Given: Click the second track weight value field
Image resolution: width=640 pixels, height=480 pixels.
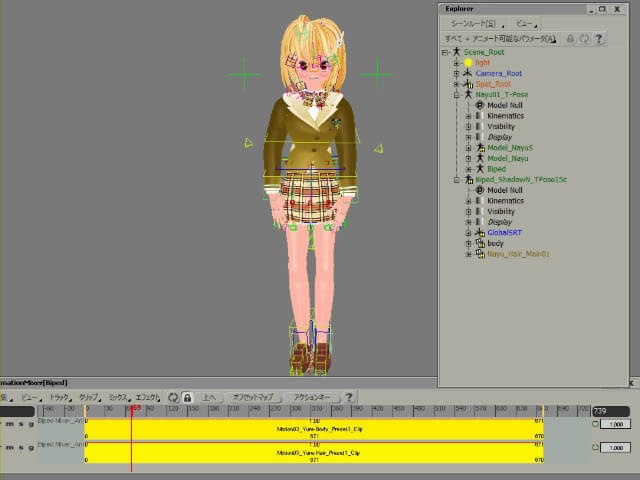Looking at the screenshot, I should coord(615,448).
